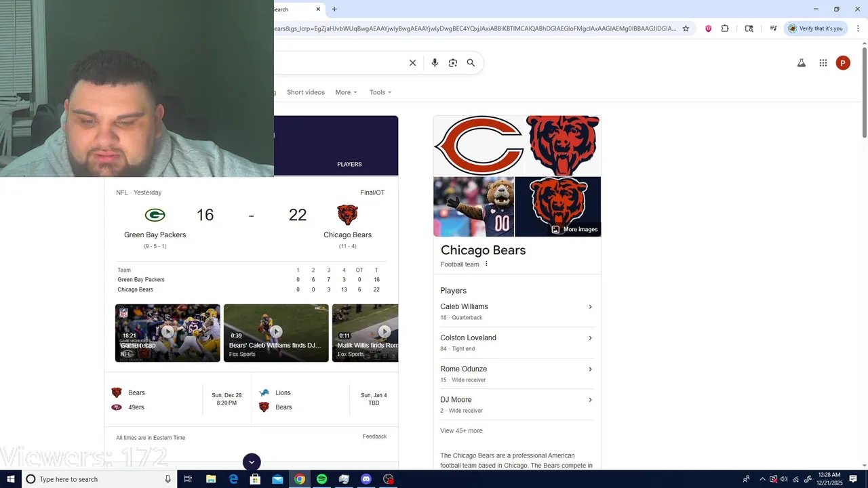Viewport: 868px width, 488px height.
Task: Select the Short videos filter tab
Action: 306,92
